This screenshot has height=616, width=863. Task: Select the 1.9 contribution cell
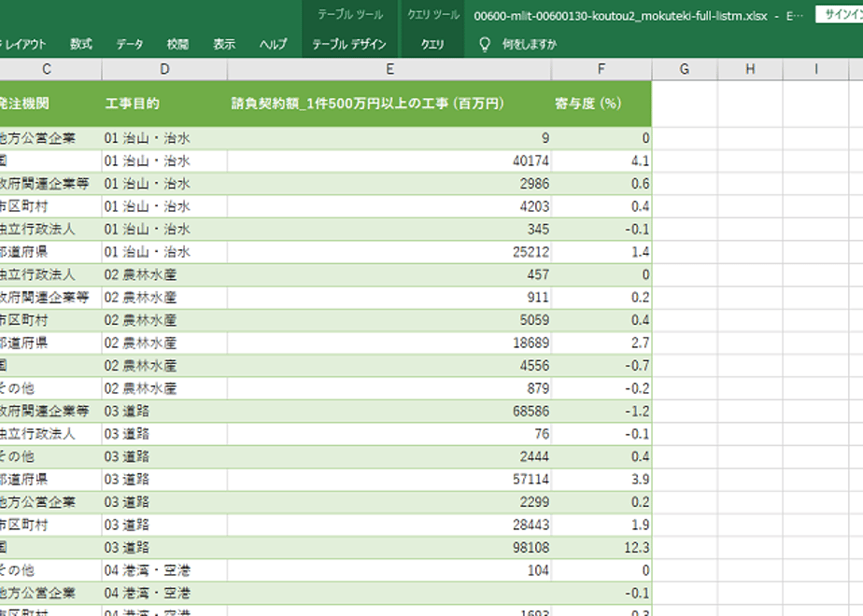[601, 525]
